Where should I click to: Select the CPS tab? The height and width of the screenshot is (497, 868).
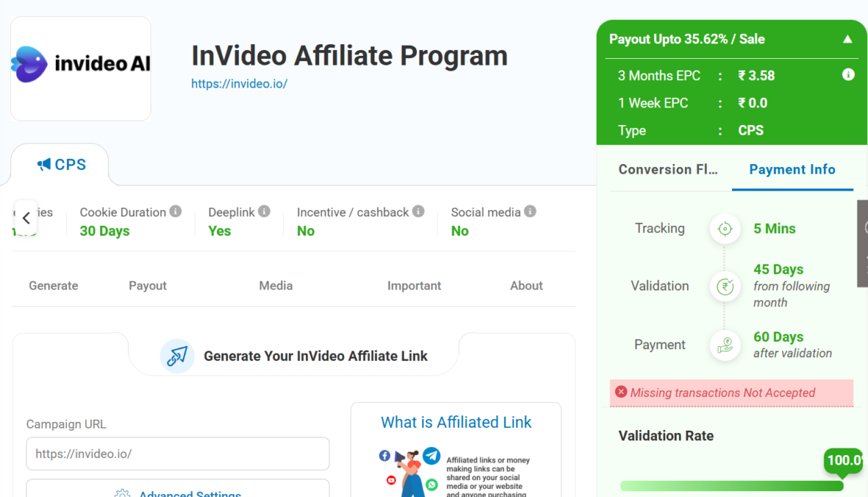tap(62, 165)
